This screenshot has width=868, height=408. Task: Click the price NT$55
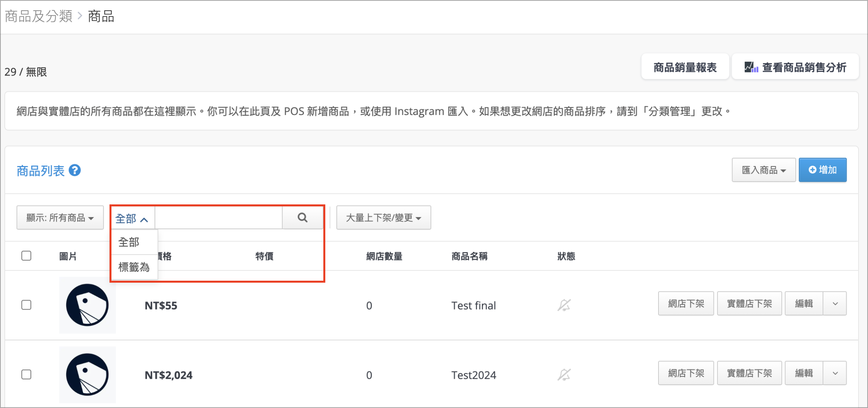click(x=161, y=306)
